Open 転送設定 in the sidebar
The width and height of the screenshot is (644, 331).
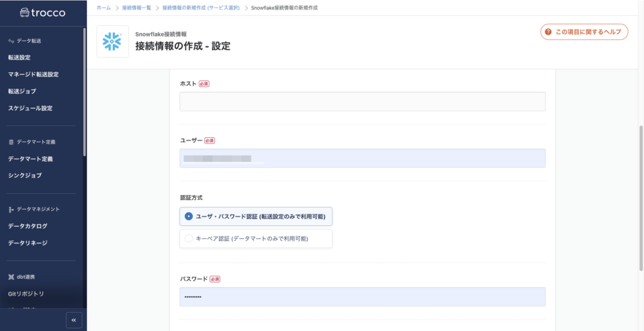point(19,57)
